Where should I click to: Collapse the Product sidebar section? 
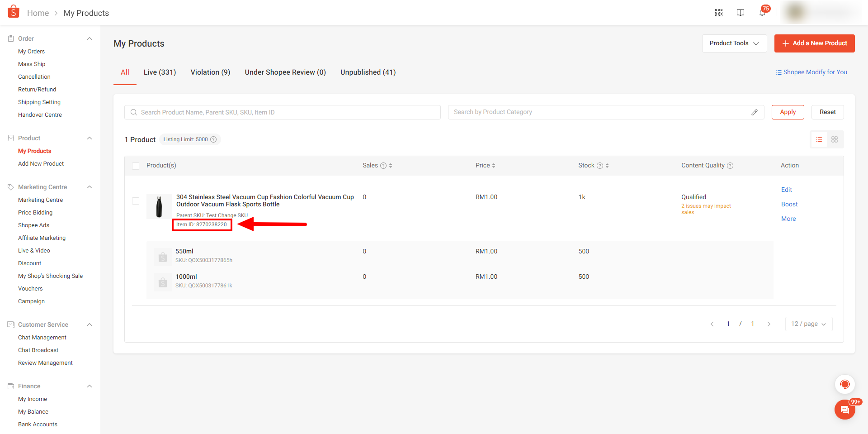tap(90, 138)
